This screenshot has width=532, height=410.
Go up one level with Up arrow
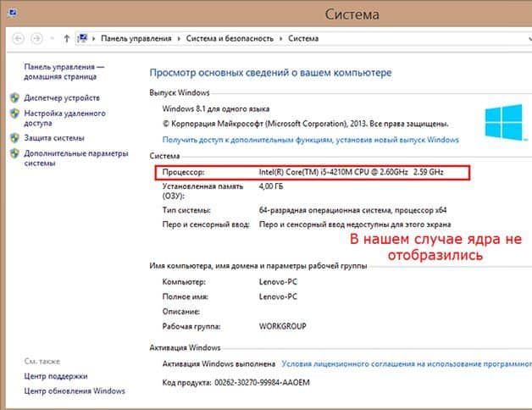(x=66, y=38)
